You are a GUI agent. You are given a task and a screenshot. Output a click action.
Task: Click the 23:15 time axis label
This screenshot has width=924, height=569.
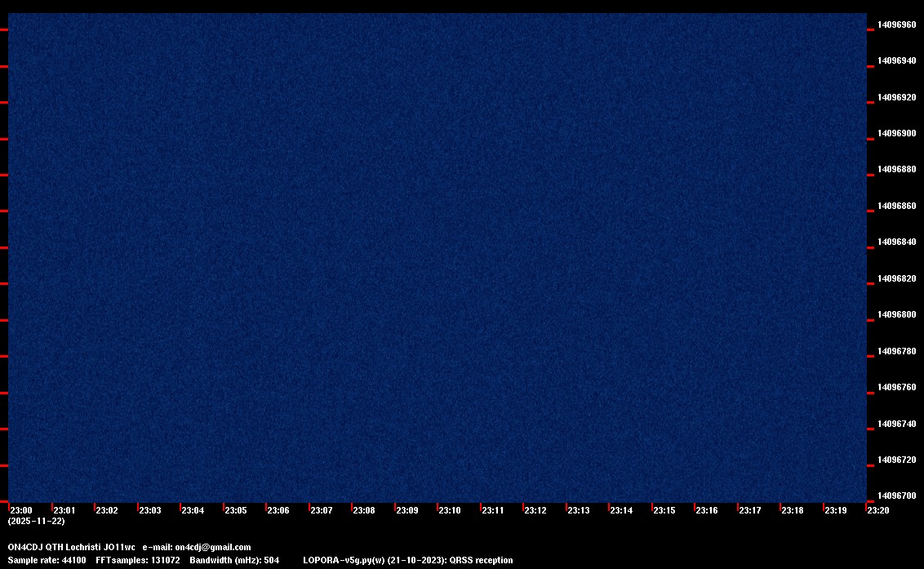[664, 510]
